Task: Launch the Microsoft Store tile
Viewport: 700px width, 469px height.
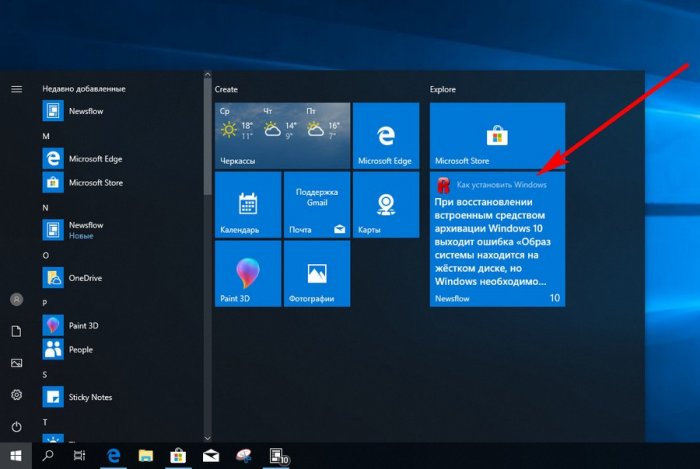Action: click(x=497, y=135)
